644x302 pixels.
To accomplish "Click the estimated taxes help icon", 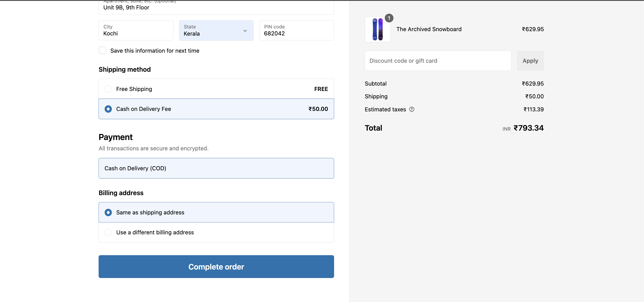I will click(x=411, y=109).
